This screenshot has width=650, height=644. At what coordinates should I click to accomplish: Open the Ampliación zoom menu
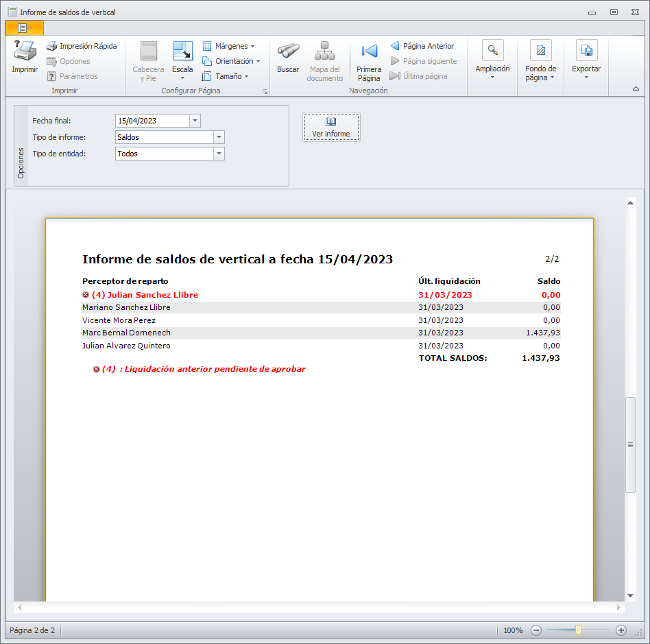(x=492, y=60)
